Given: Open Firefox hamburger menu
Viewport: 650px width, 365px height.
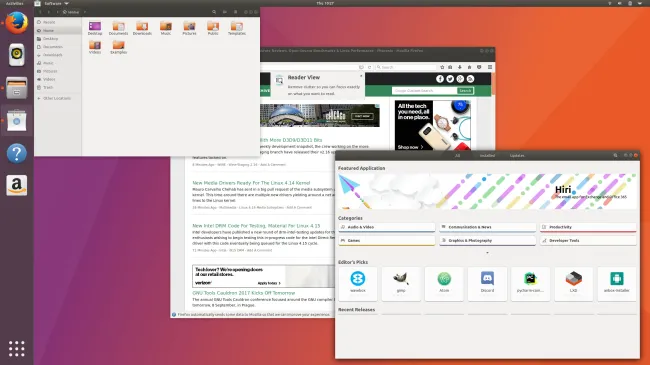Looking at the screenshot, I should point(490,67).
